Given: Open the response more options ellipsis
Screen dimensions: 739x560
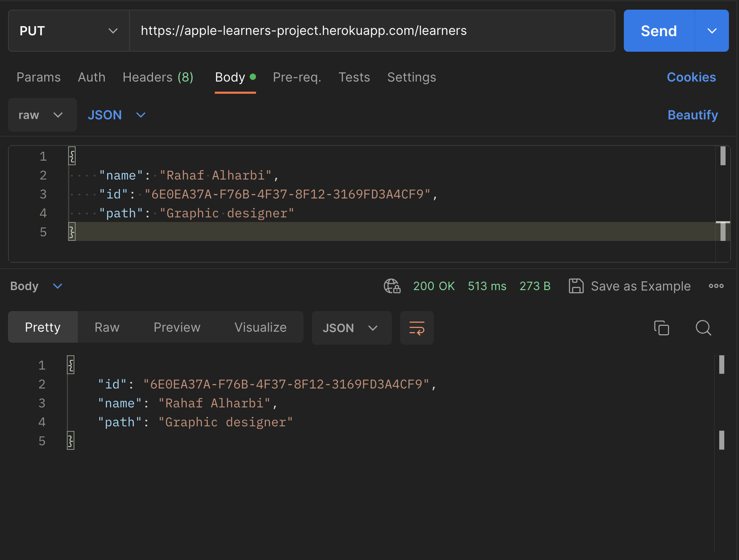Looking at the screenshot, I should coord(716,286).
